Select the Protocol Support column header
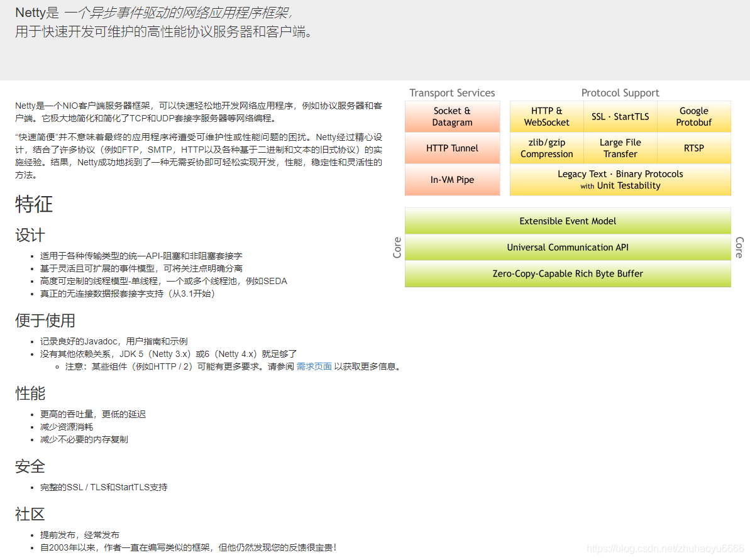This screenshot has width=750, height=560. click(620, 92)
